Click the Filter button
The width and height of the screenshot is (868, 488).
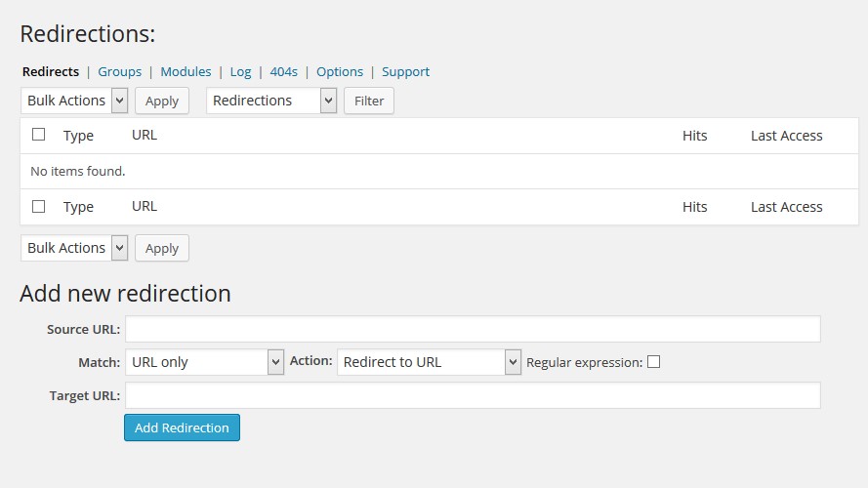tap(369, 101)
